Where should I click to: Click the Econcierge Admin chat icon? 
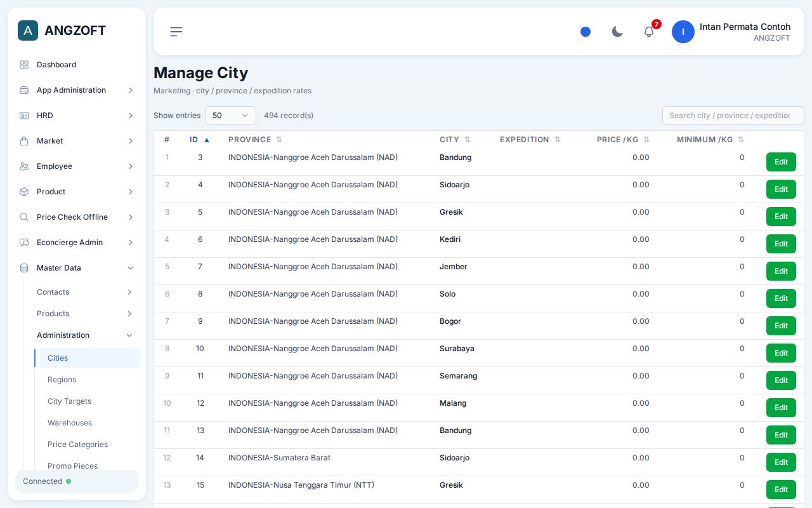24,243
